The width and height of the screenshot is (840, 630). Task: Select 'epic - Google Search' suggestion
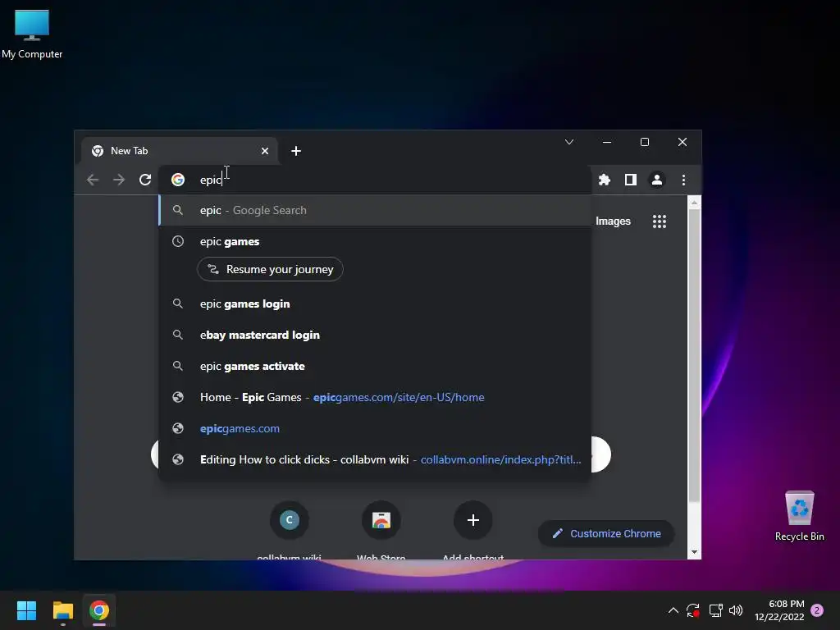coord(375,210)
